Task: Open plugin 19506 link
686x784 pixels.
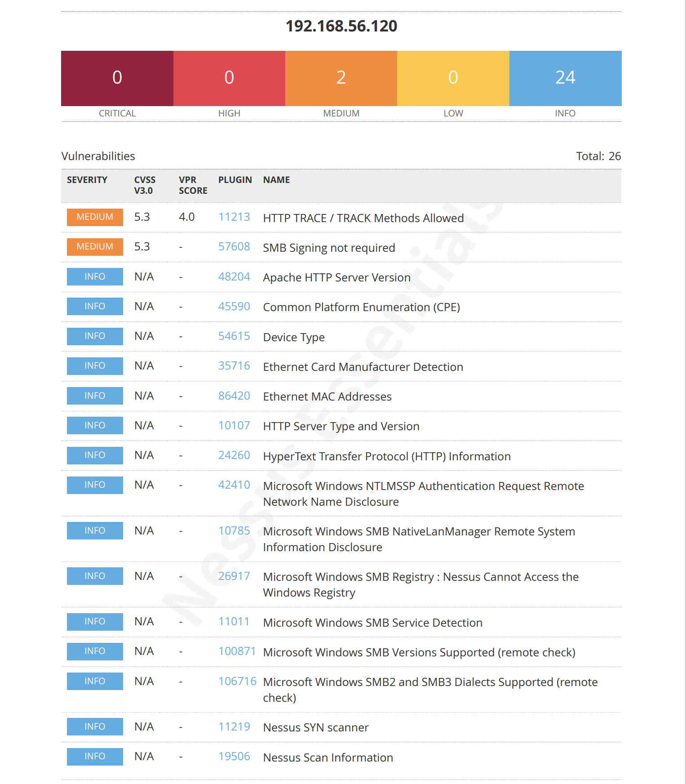Action: (234, 757)
